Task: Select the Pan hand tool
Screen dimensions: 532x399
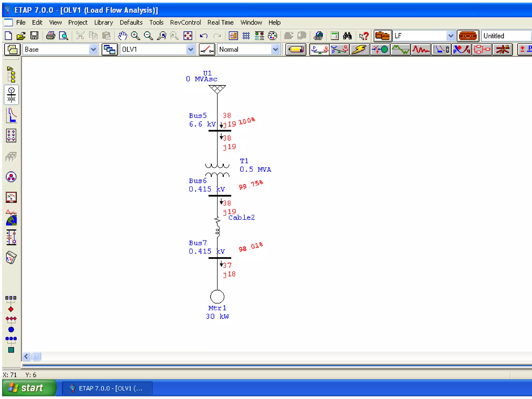Action: point(122,36)
